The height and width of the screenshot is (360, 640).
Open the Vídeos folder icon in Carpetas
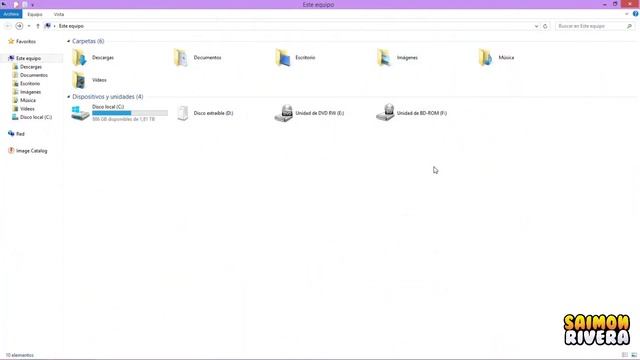point(80,80)
